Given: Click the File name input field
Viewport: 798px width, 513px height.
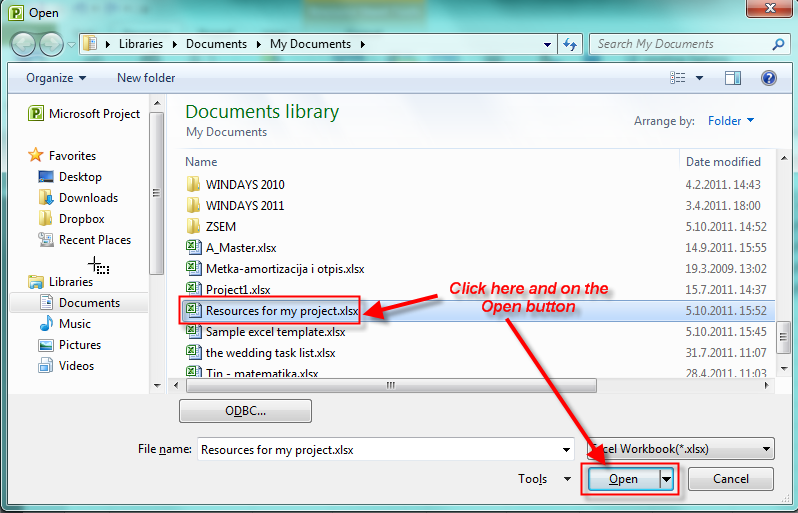Looking at the screenshot, I should pos(385,450).
